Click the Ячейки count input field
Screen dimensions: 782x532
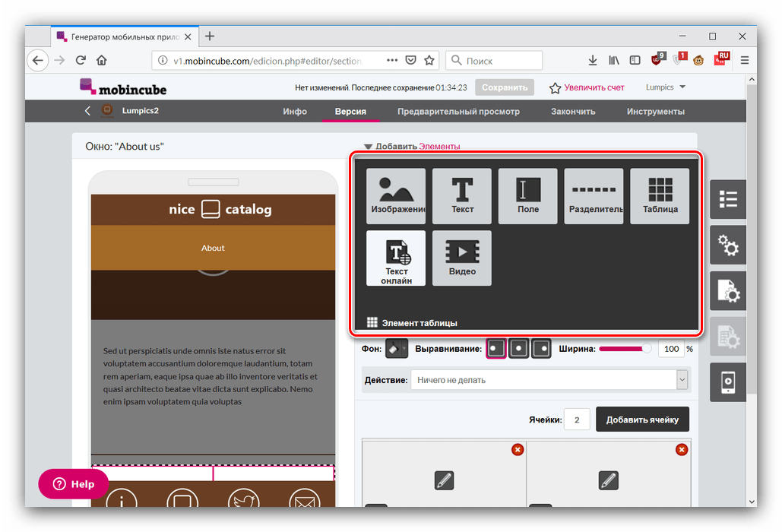[577, 420]
